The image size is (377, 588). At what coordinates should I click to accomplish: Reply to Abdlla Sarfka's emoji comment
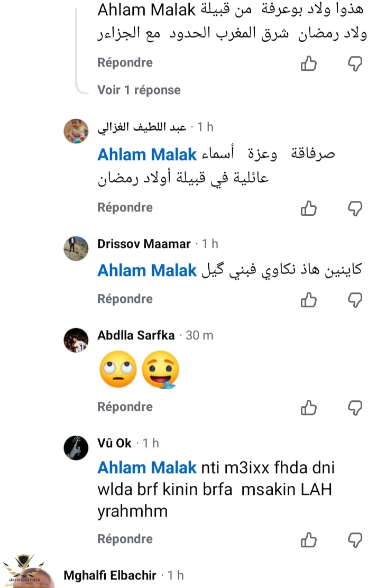[x=125, y=407]
